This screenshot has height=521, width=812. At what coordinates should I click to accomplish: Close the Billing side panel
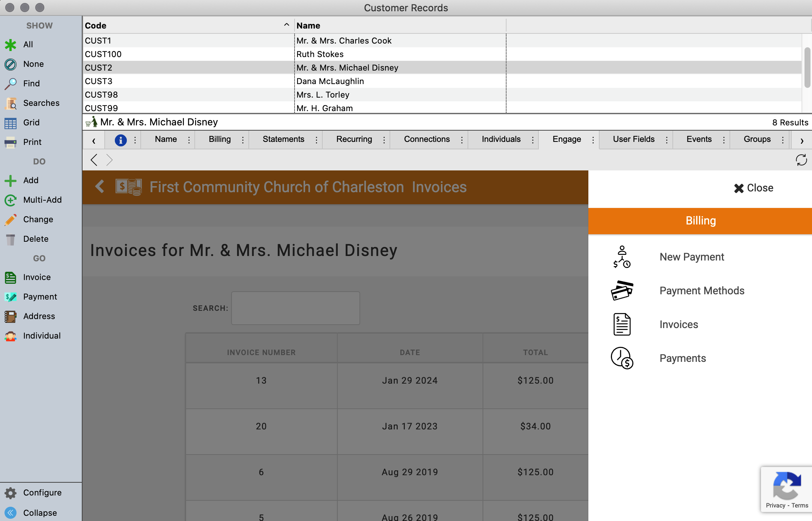pos(753,188)
